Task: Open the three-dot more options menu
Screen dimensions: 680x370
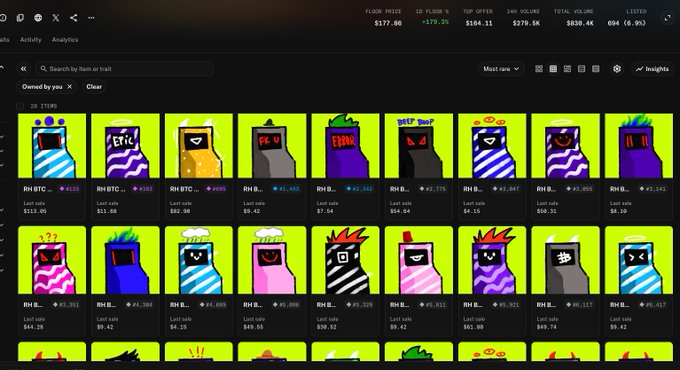Action: click(91, 18)
